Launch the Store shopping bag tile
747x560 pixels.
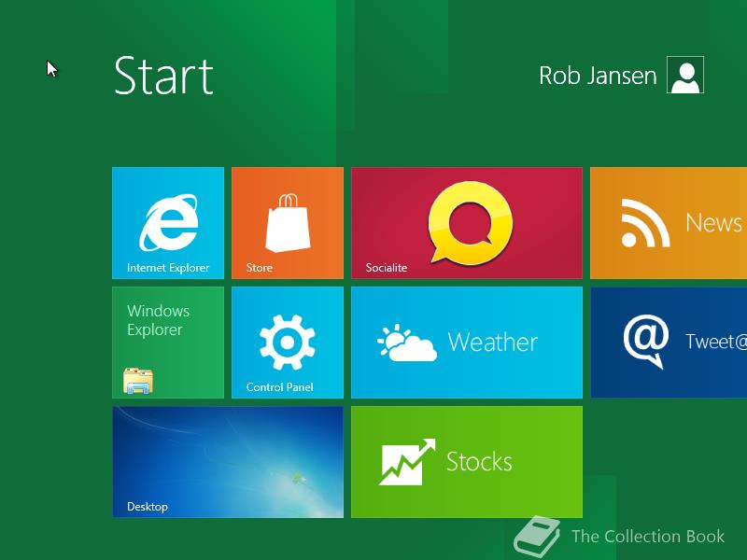(288, 223)
